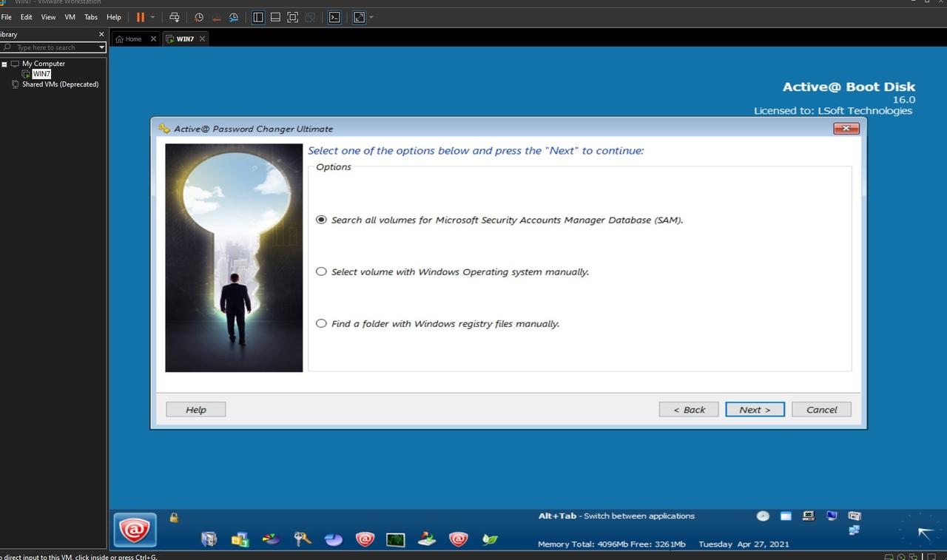The width and height of the screenshot is (947, 560).
Task: Toggle the Show library sidebar icon
Action: pos(258,17)
